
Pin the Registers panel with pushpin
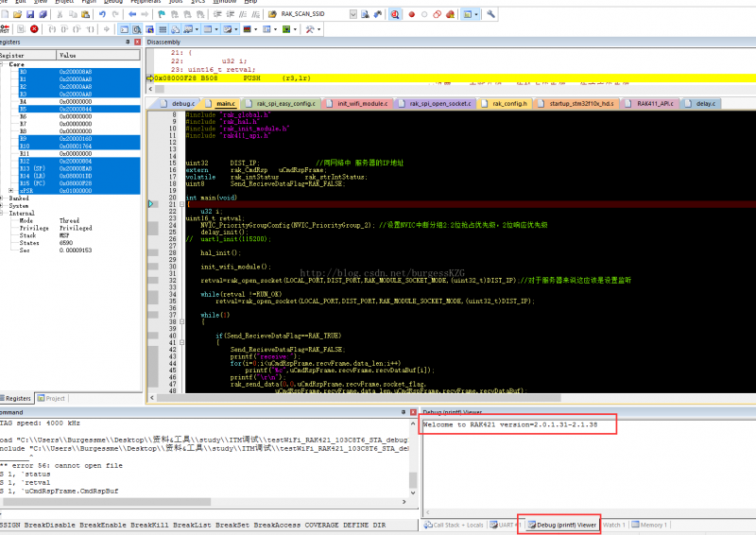[x=127, y=43]
